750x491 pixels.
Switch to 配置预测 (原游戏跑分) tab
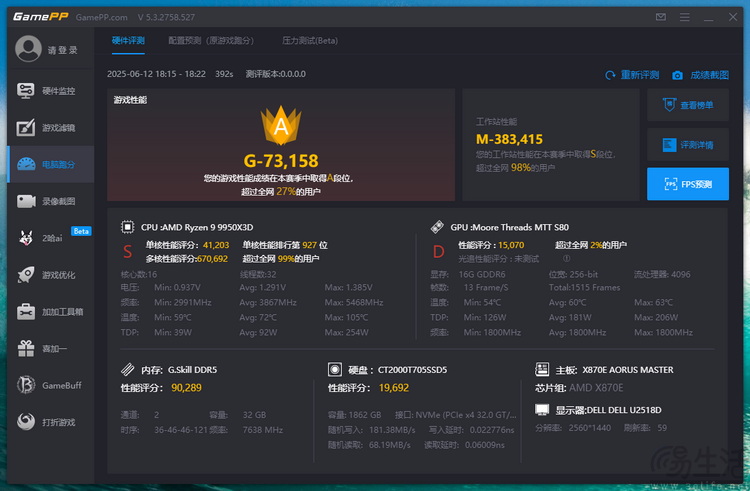click(211, 41)
